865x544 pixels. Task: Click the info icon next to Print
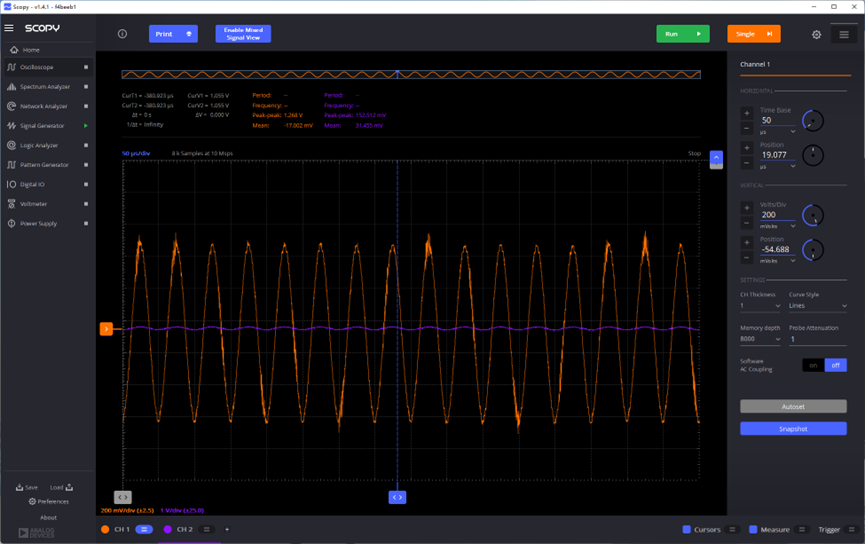point(122,34)
